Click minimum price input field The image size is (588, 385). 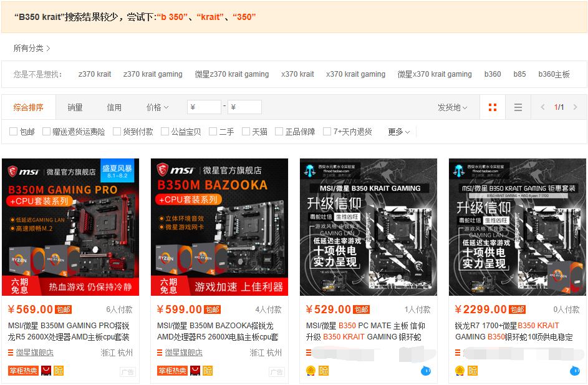204,107
